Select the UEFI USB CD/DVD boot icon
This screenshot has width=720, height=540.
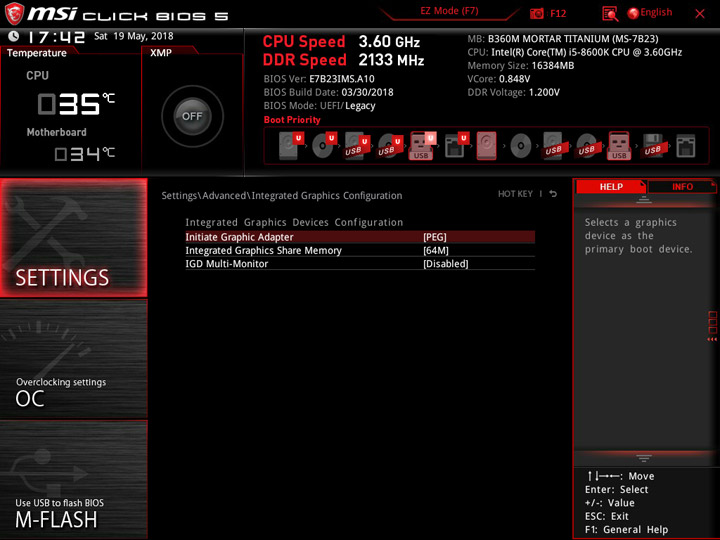(x=390, y=146)
